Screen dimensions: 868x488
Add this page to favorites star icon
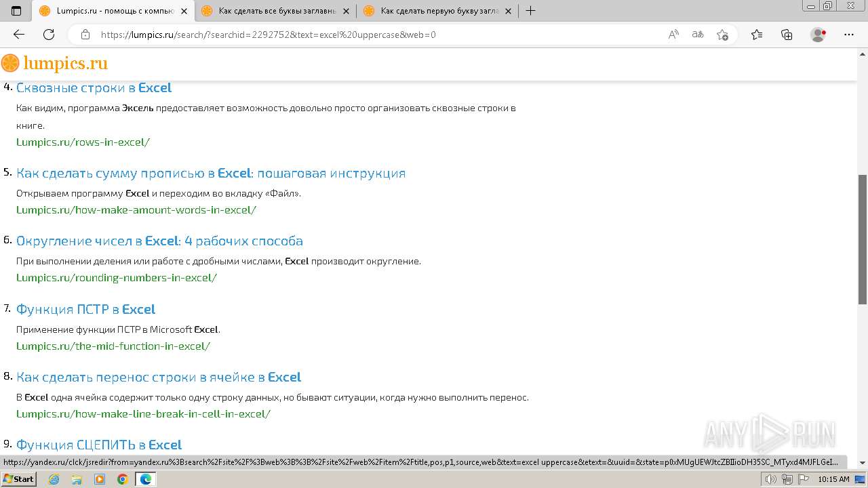coord(722,35)
